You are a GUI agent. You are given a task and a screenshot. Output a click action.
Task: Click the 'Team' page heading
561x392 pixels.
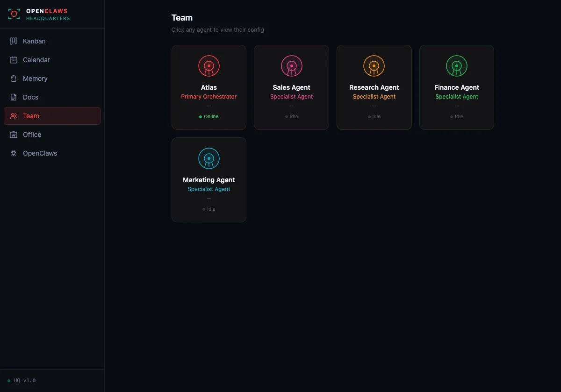tap(182, 18)
